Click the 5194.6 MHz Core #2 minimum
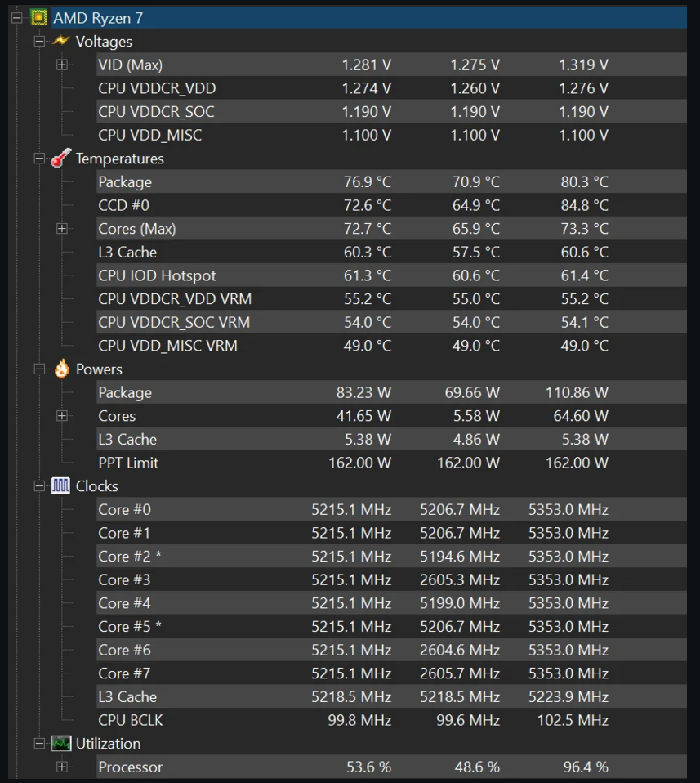Screen dimensions: 700x783 coord(460,557)
